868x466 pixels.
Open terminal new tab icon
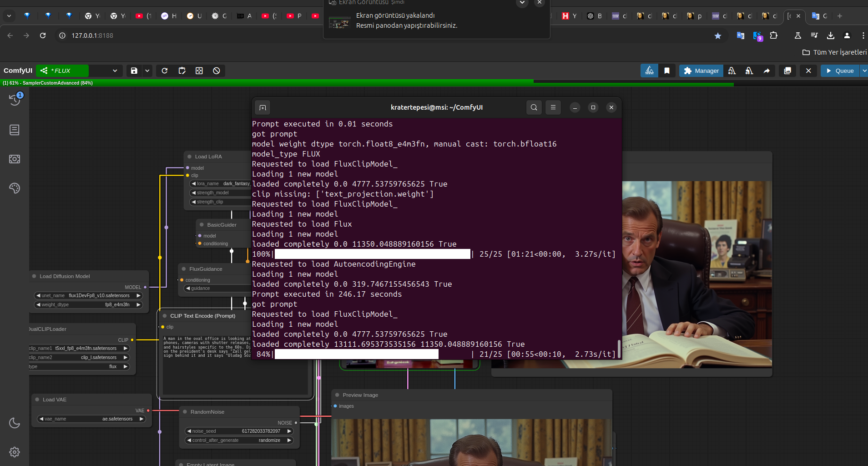tap(262, 107)
